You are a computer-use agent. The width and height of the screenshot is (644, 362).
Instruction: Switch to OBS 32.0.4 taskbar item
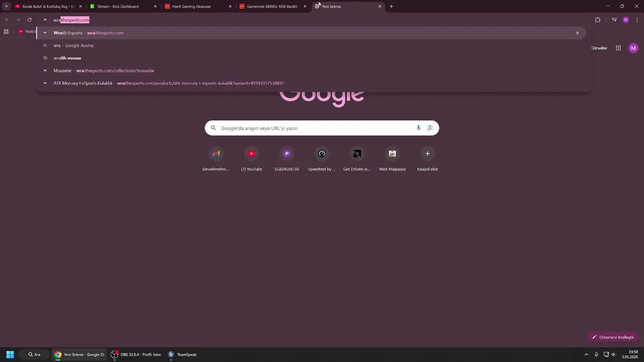136,354
